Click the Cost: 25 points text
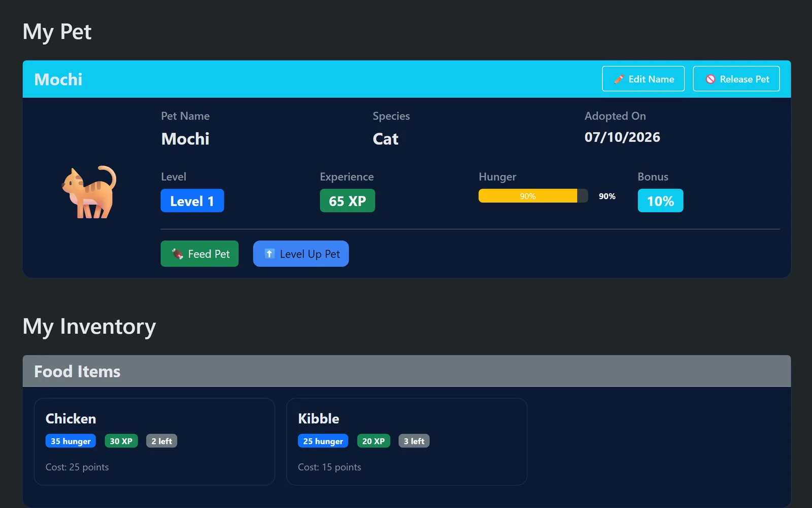812x508 pixels. tap(77, 467)
